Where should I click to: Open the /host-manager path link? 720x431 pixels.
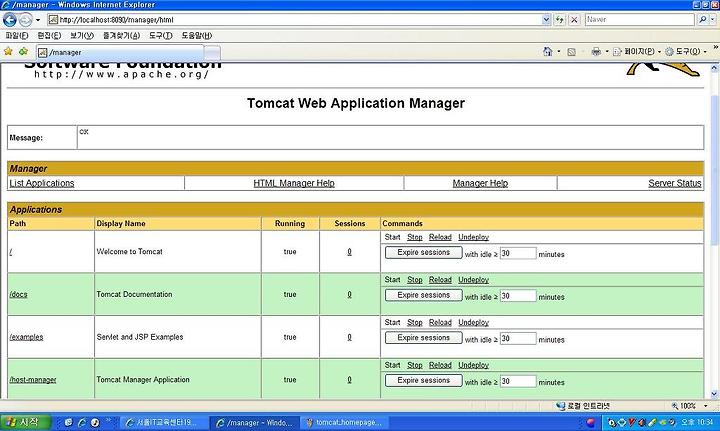[x=33, y=380]
